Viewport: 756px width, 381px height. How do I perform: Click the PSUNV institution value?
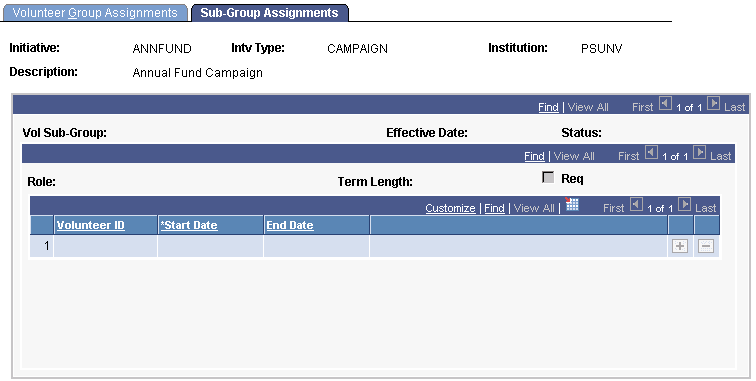(x=602, y=49)
